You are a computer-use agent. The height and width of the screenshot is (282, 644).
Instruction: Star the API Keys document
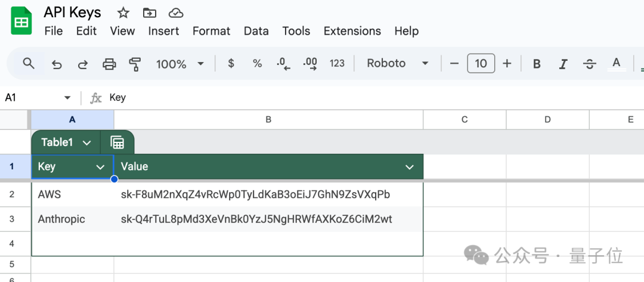[x=123, y=13]
